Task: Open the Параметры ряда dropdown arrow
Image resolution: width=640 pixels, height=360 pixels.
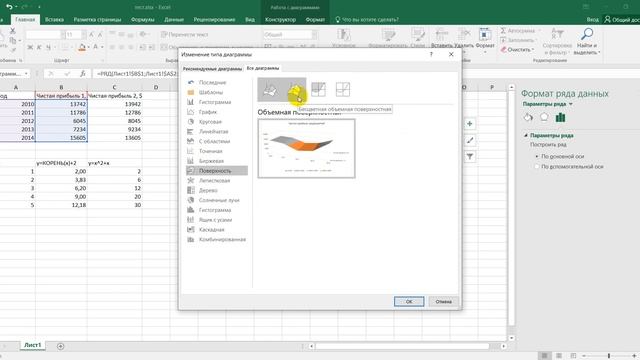Action: pos(571,104)
